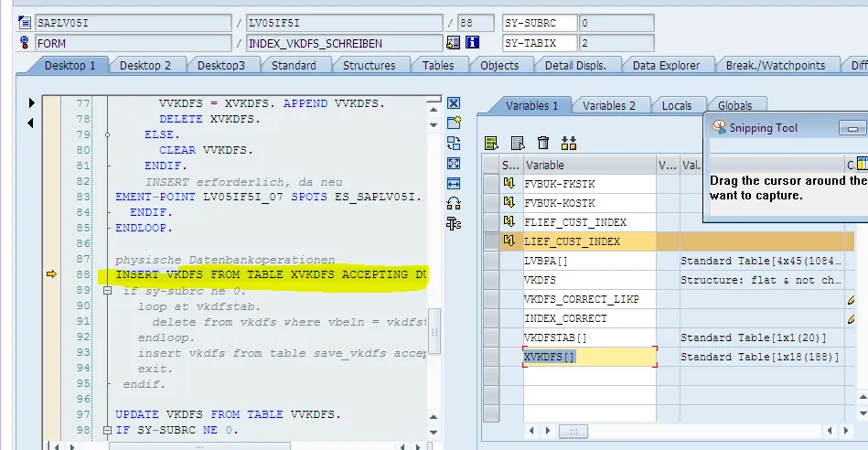Click the right-pointing black arrow left of editor
The height and width of the screenshot is (450, 868).
(31, 102)
